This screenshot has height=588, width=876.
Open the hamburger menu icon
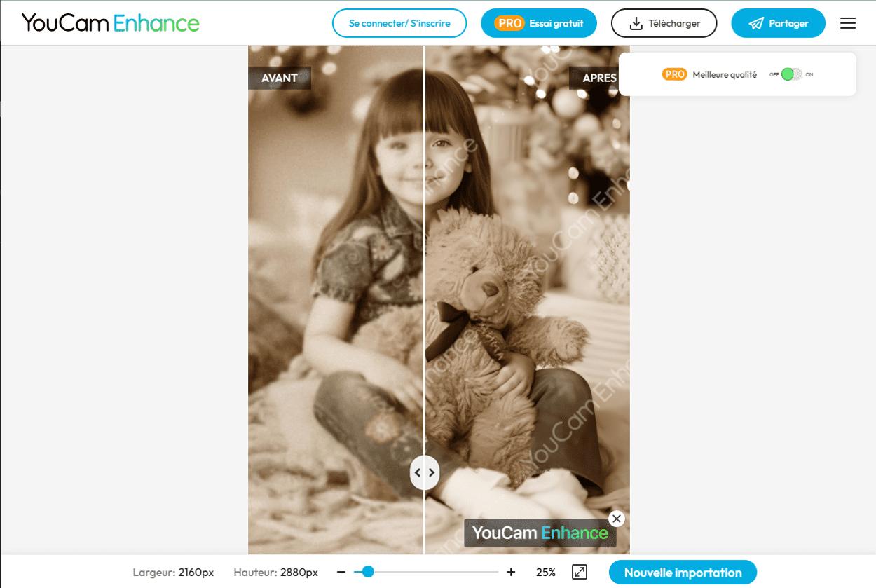tap(848, 23)
